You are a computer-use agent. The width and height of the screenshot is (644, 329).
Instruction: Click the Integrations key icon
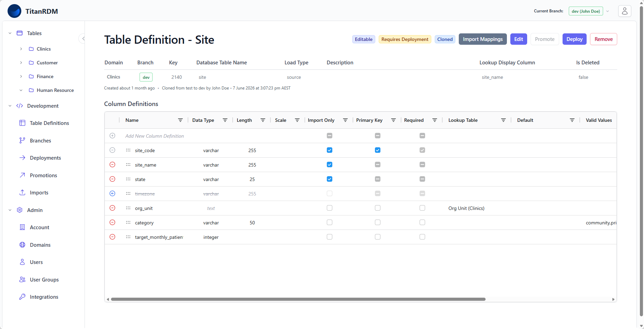click(22, 297)
